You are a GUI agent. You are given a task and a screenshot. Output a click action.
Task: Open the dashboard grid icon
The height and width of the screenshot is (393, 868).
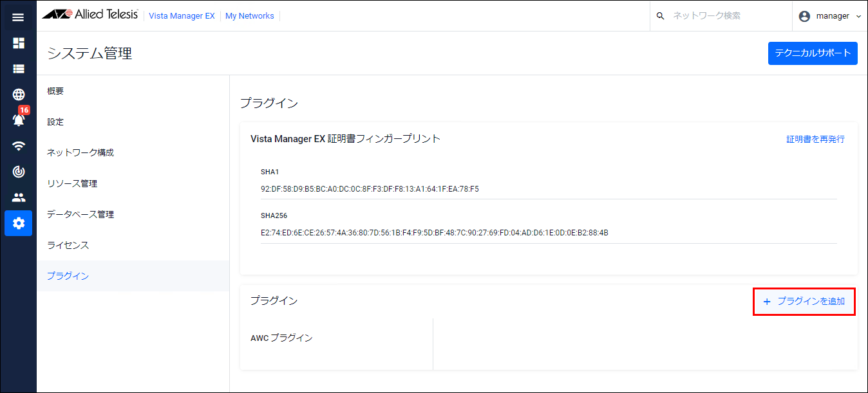coord(18,43)
